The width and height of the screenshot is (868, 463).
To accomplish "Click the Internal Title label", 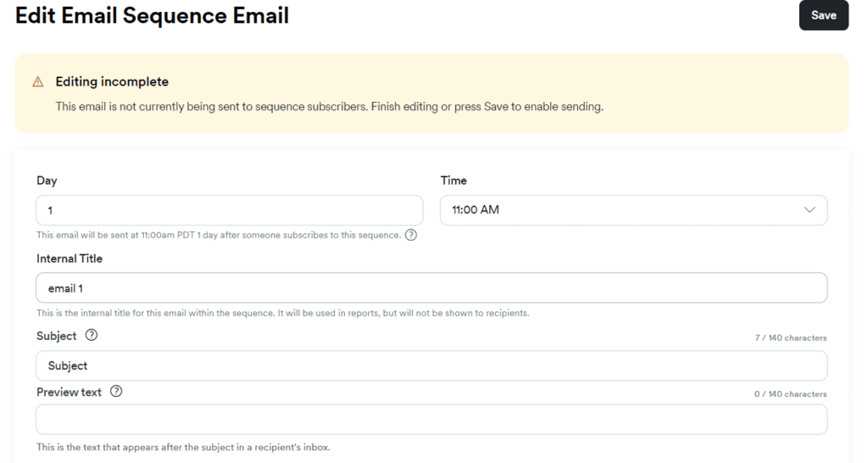I will coord(70,259).
